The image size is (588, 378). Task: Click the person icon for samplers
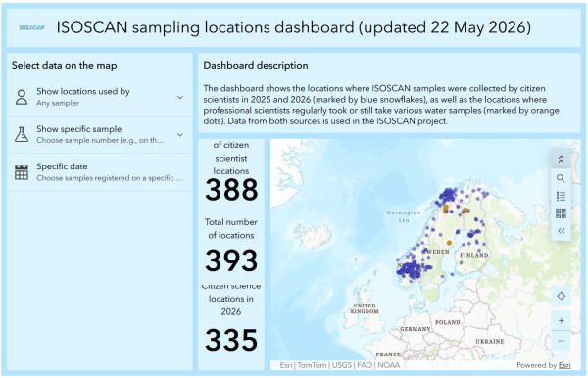[22, 97]
